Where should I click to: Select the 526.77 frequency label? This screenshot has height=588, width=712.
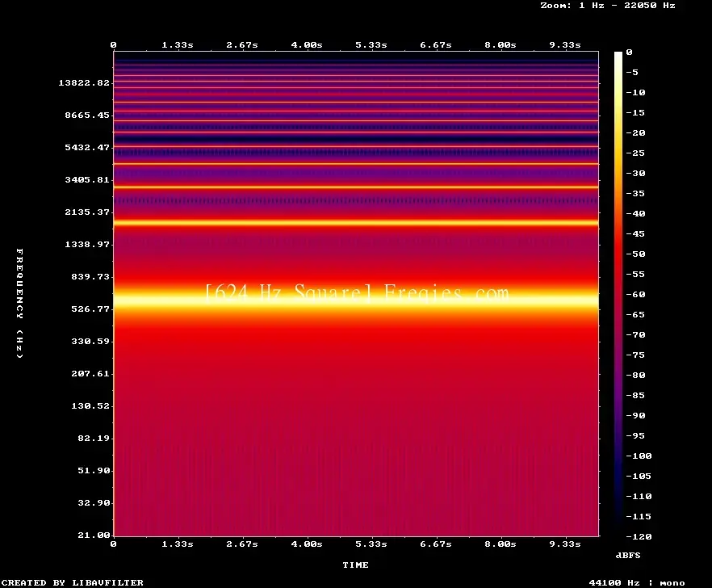tap(90, 309)
